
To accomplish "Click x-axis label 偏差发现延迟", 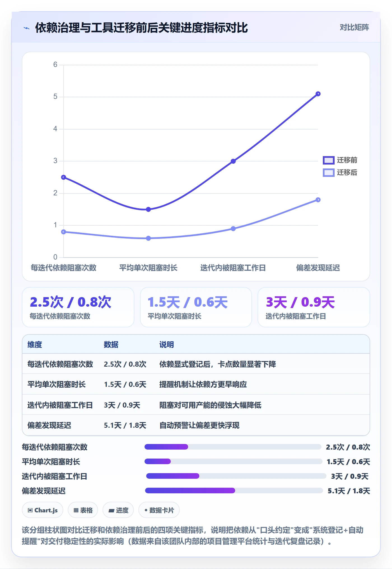I will coord(318,268).
